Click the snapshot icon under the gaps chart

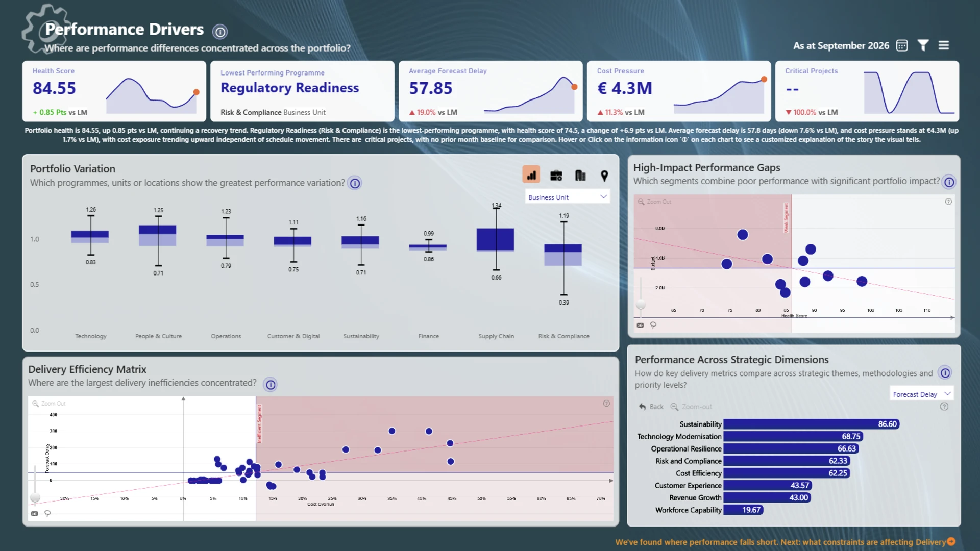(x=640, y=325)
